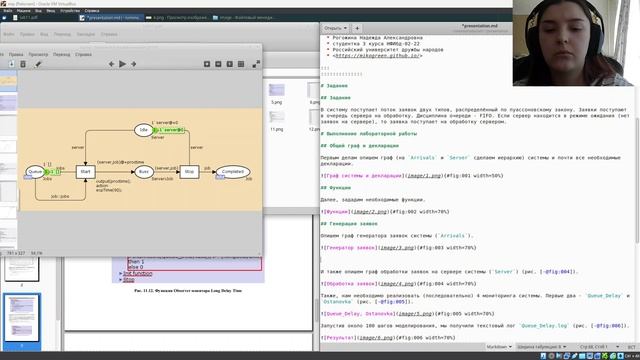This screenshot has height=360, width=640.
Task: Click the 'Completed' place in diagram
Action: (x=233, y=172)
